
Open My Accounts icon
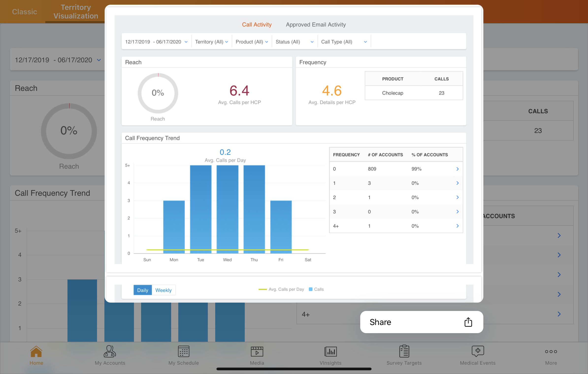[110, 351]
